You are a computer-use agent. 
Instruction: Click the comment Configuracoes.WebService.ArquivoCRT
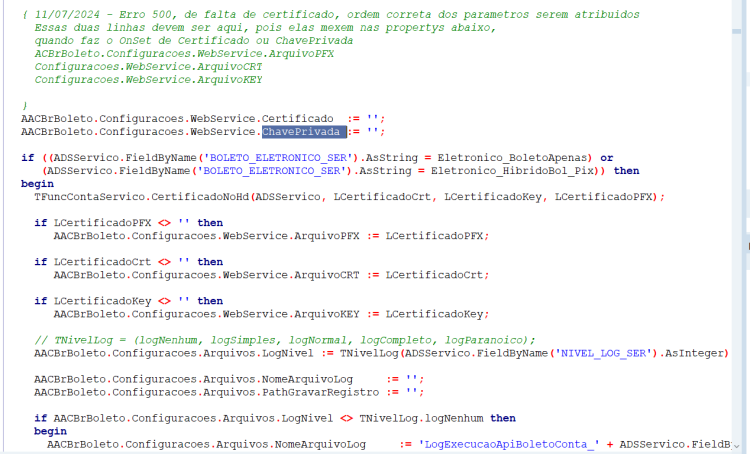click(x=148, y=66)
